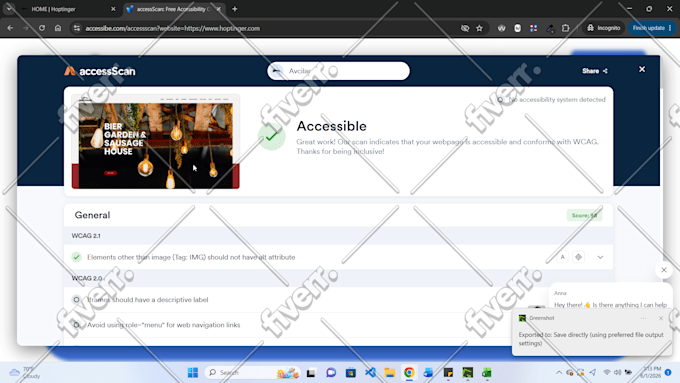Open the four-colored-squares extension

(533, 28)
